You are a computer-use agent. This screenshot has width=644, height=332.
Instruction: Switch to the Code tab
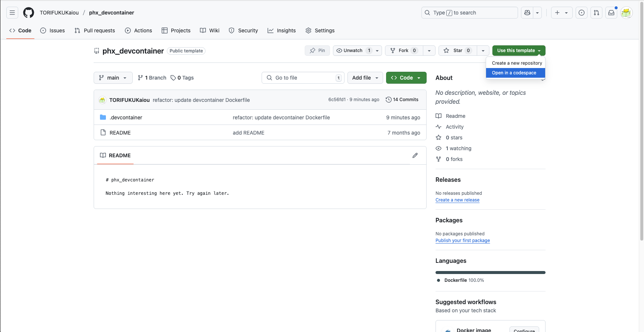point(20,30)
